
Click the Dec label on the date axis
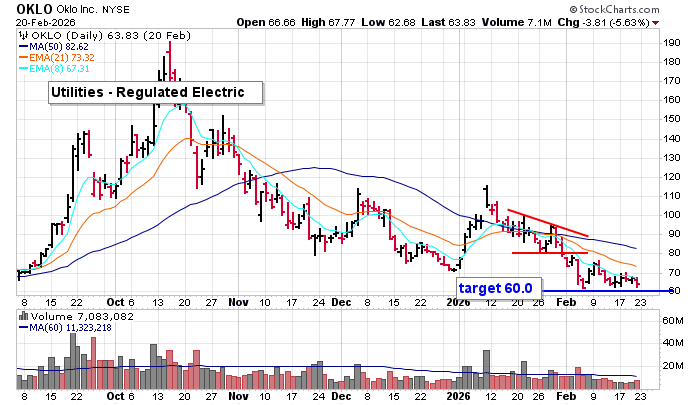(x=344, y=301)
